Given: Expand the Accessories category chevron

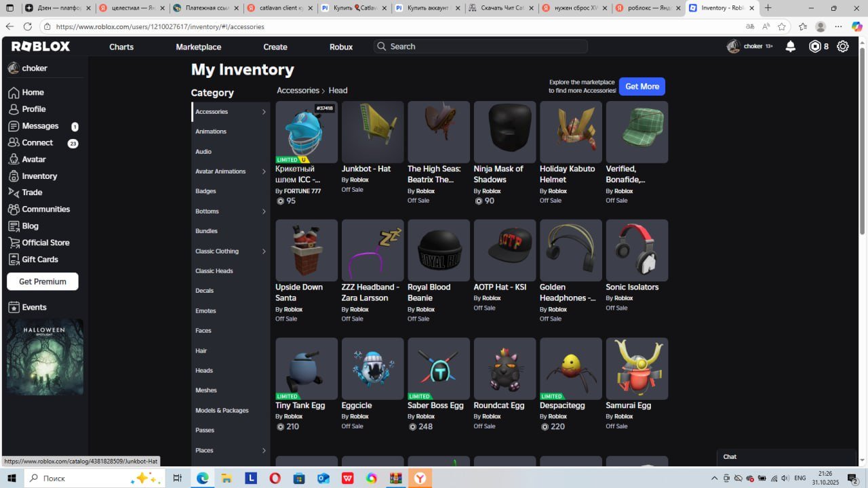Looking at the screenshot, I should 264,112.
